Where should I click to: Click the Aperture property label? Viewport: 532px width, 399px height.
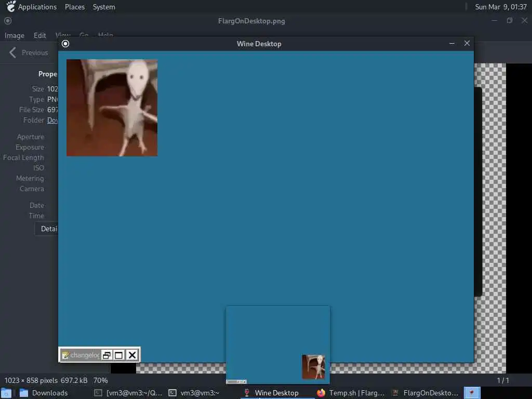(x=31, y=137)
